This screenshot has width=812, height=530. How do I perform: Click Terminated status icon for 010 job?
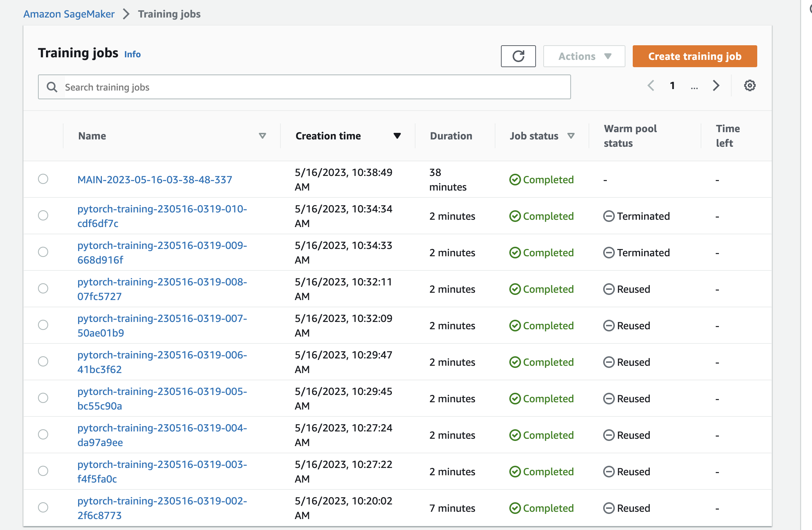coord(609,216)
